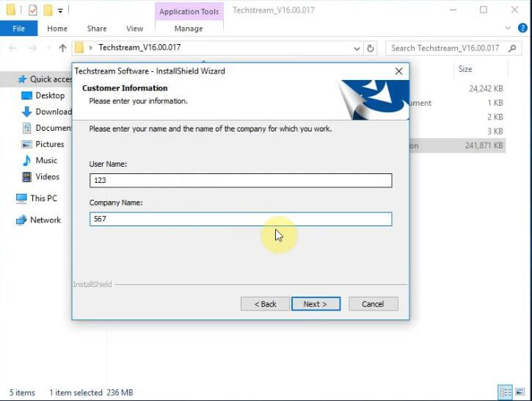
Task: Click the Application Tools contextual tab
Action: 189,12
